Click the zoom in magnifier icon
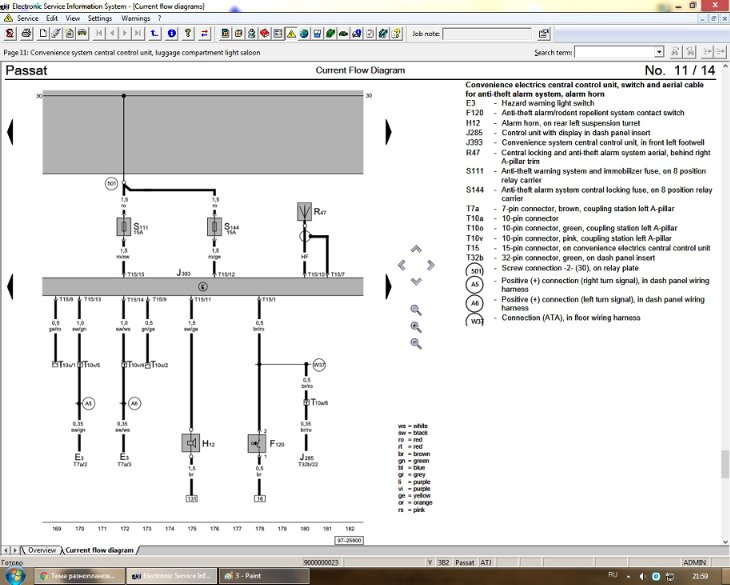The height and width of the screenshot is (585, 730). [416, 327]
